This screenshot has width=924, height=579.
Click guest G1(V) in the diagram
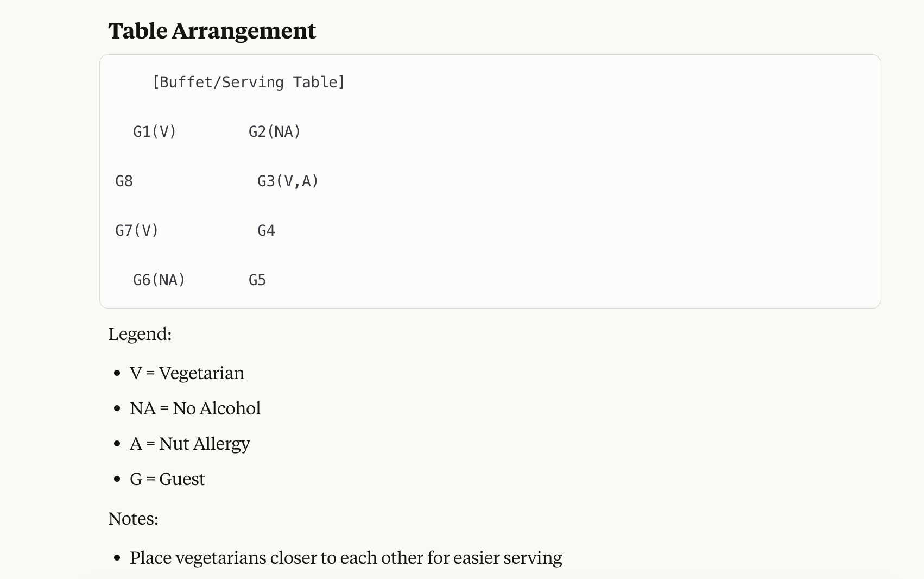point(155,132)
